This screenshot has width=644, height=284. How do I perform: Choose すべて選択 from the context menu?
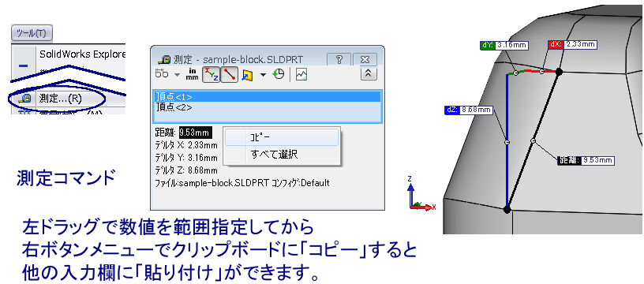click(x=282, y=155)
